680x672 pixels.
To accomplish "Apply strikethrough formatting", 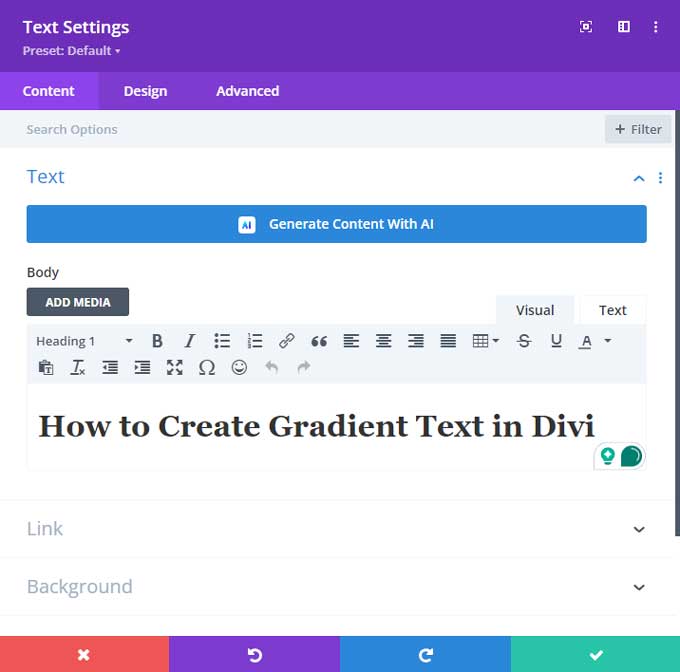I will pos(524,341).
